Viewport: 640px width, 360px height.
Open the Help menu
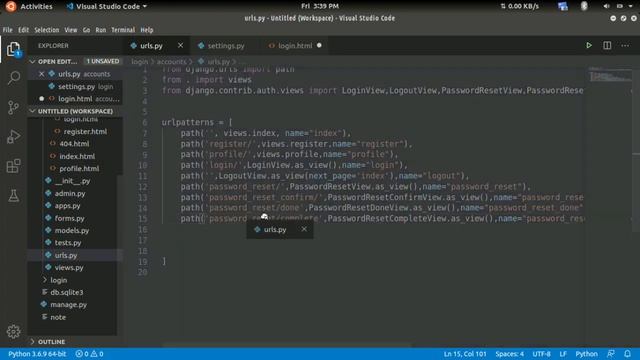(147, 30)
